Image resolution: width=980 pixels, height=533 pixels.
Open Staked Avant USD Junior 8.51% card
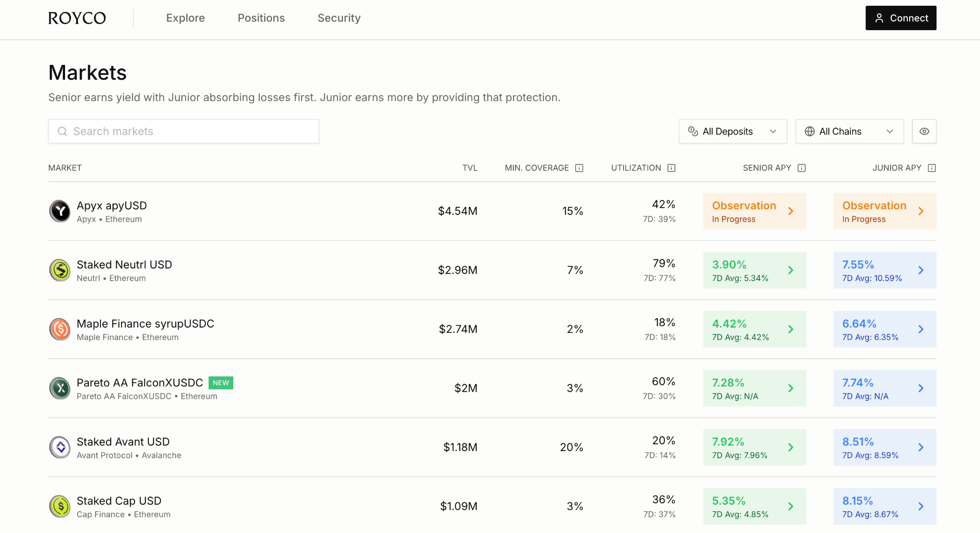pos(885,447)
